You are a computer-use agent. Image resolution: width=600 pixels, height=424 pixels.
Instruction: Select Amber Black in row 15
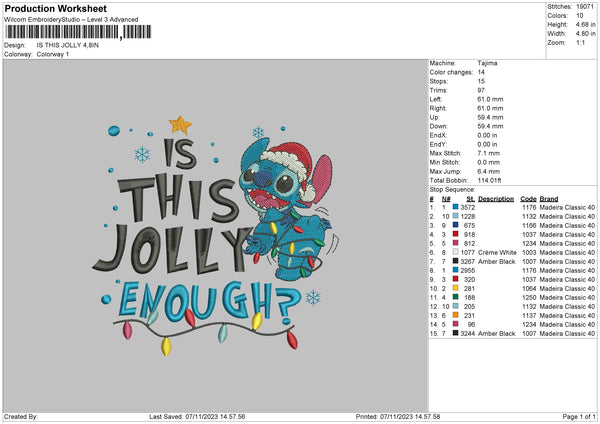click(497, 333)
